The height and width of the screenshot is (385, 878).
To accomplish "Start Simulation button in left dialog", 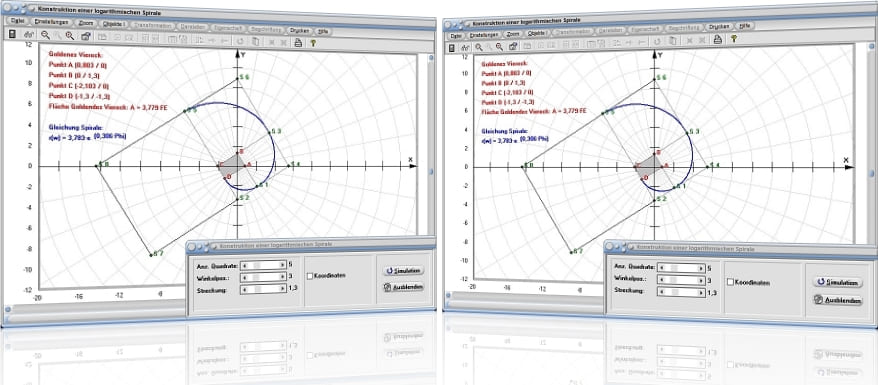I will pyautogui.click(x=403, y=270).
